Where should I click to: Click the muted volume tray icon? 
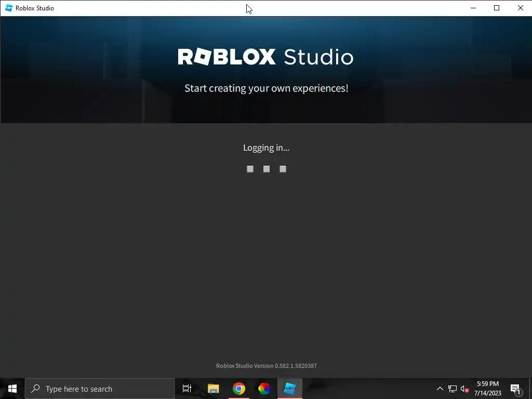click(x=464, y=389)
